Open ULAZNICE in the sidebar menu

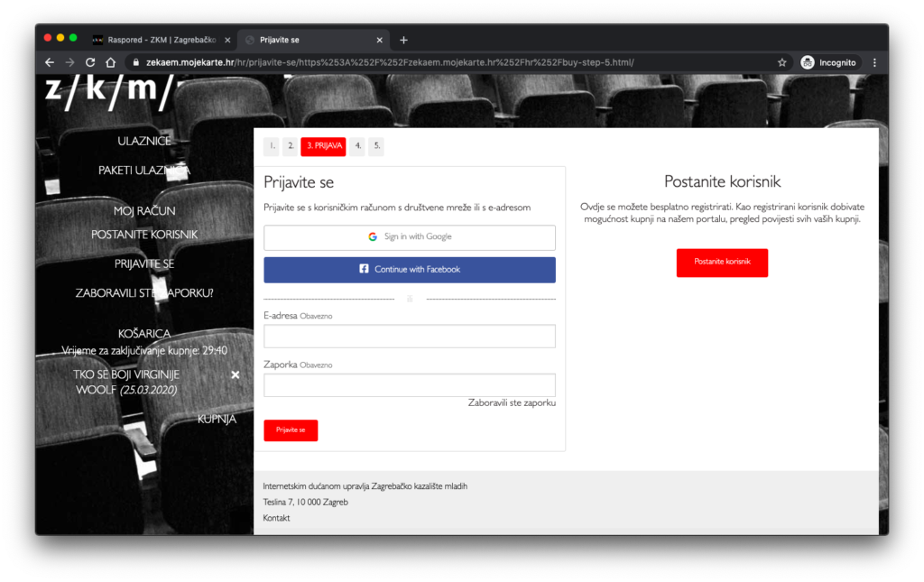tap(144, 141)
